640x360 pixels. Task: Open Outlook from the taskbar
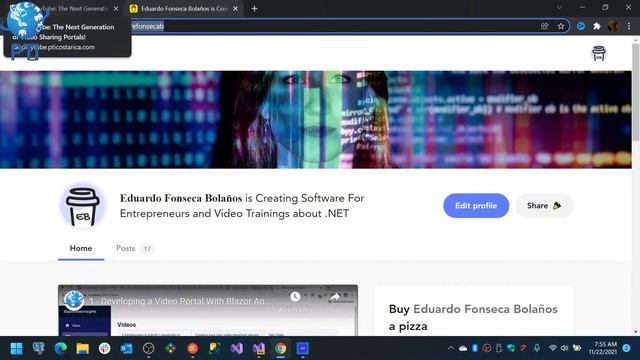click(127, 349)
